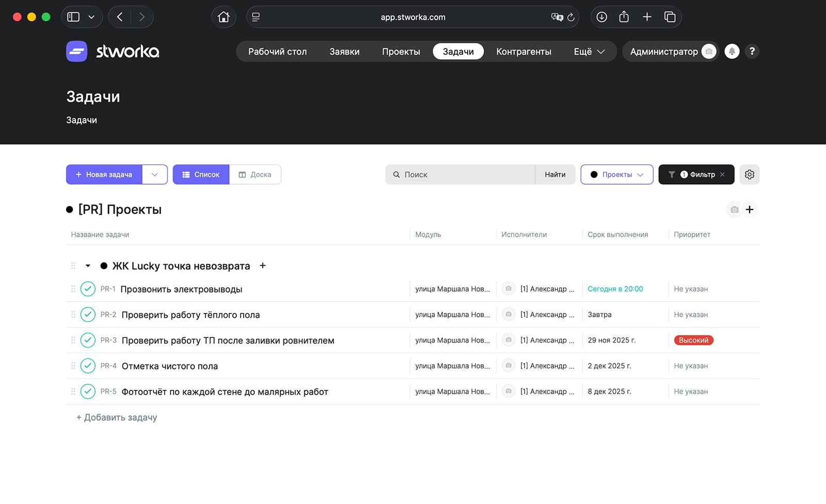Collapse the ЖК Lucky точка невозврата group
This screenshot has width=826, height=504.
88,266
